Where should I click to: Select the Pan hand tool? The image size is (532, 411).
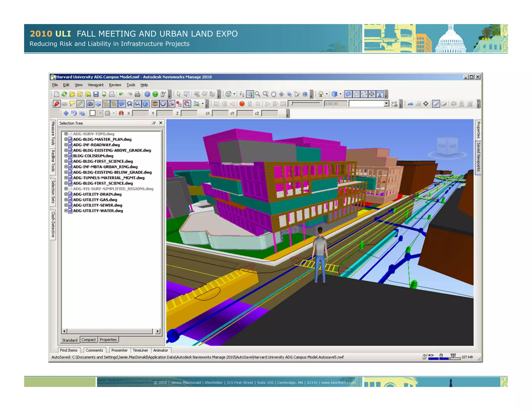(x=273, y=94)
